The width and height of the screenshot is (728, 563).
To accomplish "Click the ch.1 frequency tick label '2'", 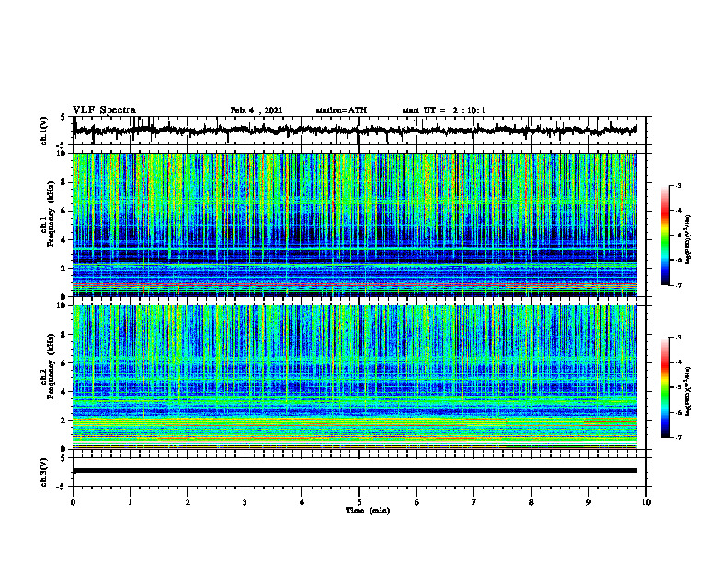I will pos(64,269).
